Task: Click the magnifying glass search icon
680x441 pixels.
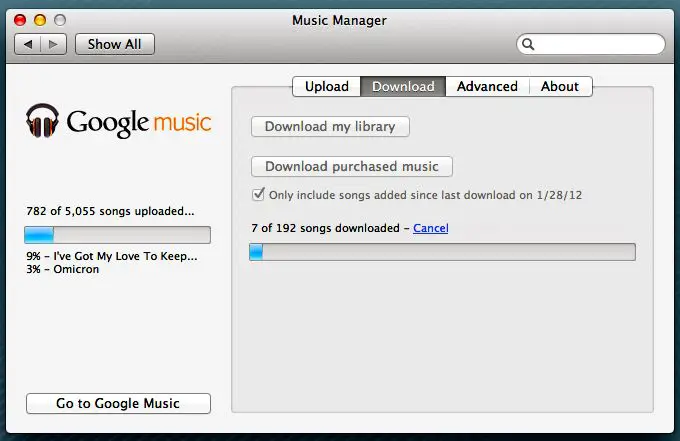Action: point(528,44)
